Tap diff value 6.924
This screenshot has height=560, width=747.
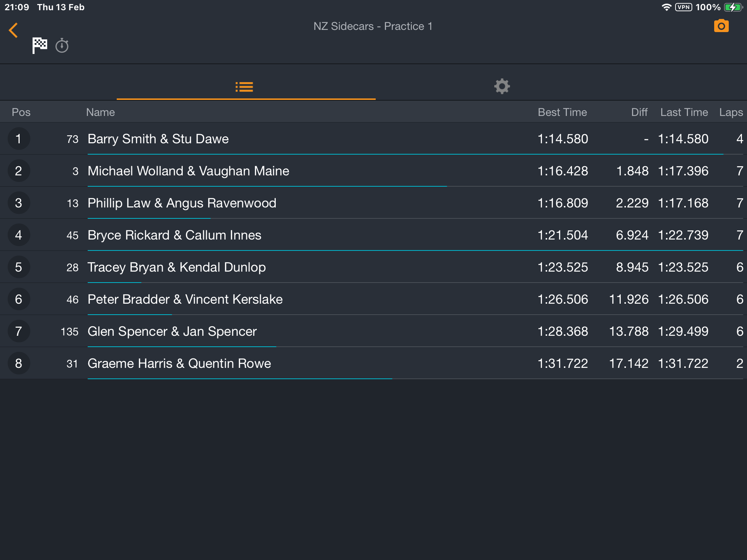tap(632, 235)
